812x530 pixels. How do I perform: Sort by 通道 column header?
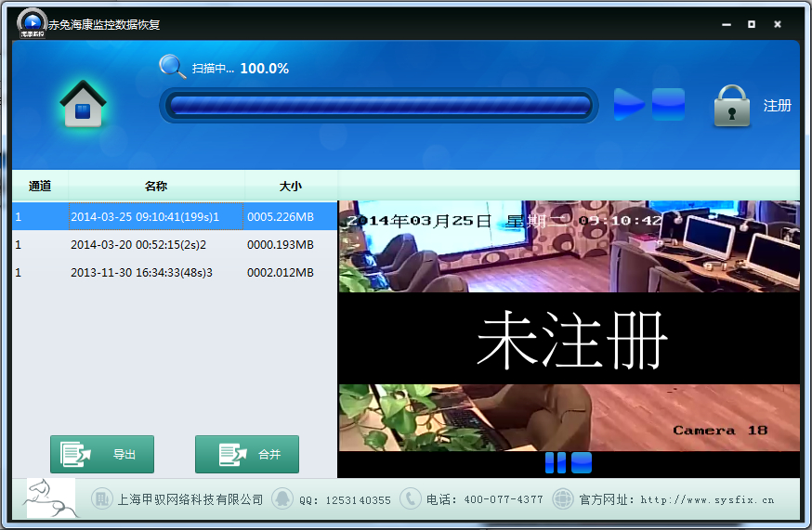40,186
